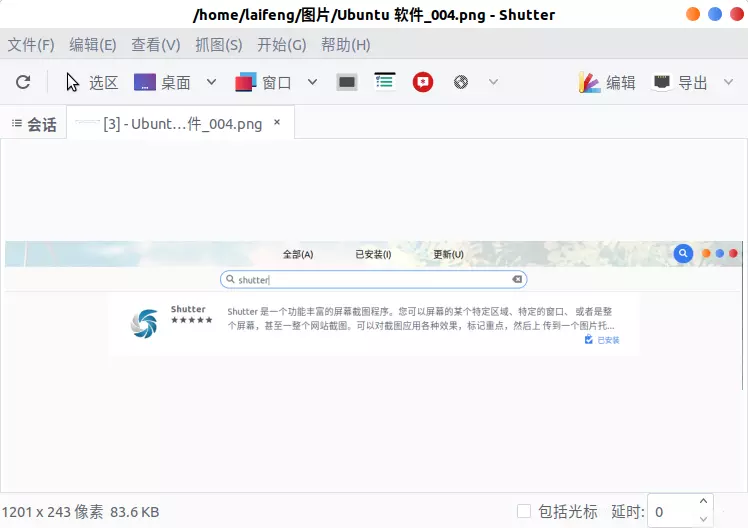The width and height of the screenshot is (748, 528).
Task: Choose the 选区 selection capture tool
Action: point(92,83)
